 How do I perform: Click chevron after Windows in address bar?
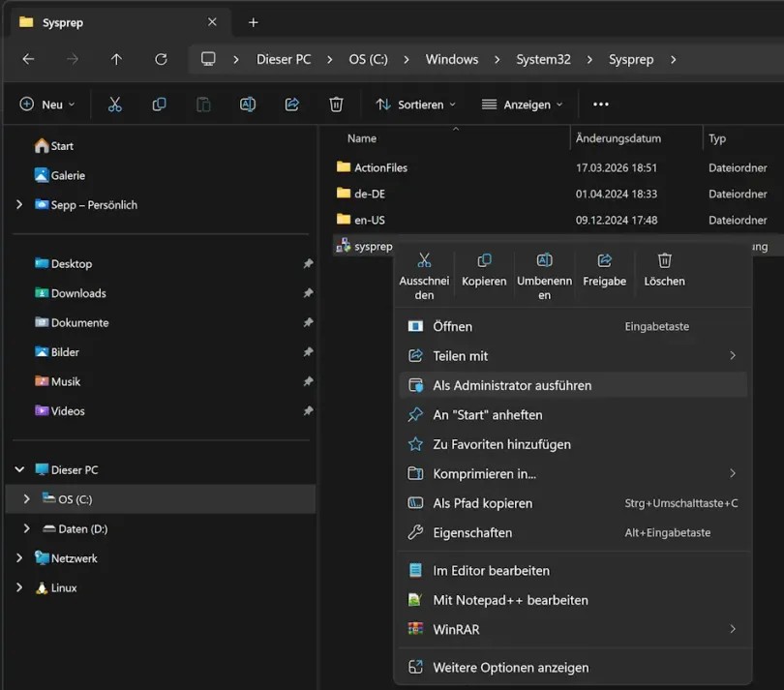[497, 59]
